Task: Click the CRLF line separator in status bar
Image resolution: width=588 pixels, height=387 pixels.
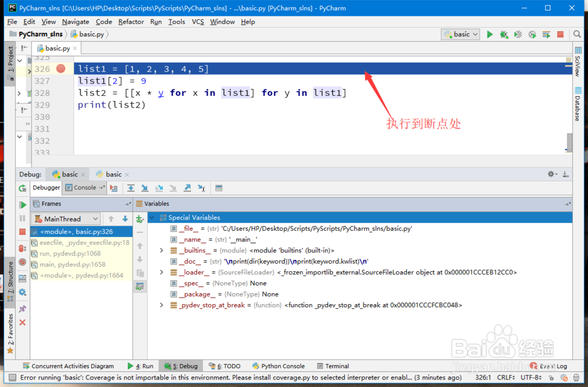Action: pos(506,377)
